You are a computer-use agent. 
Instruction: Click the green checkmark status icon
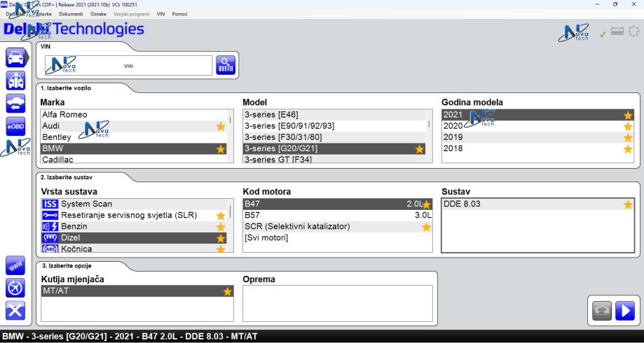603,34
